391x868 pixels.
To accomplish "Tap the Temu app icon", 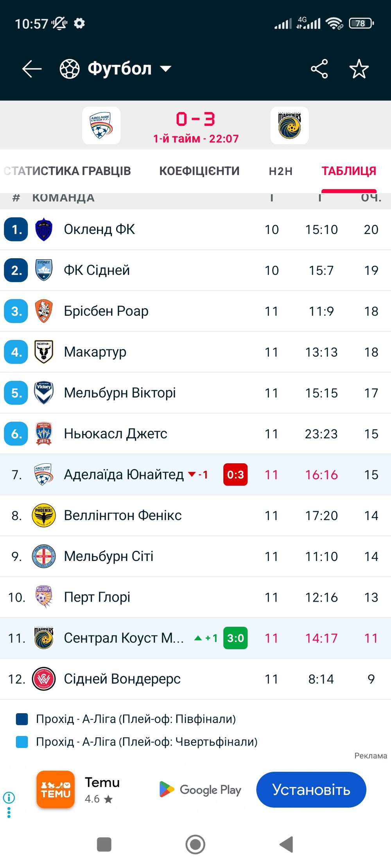I will [x=56, y=789].
